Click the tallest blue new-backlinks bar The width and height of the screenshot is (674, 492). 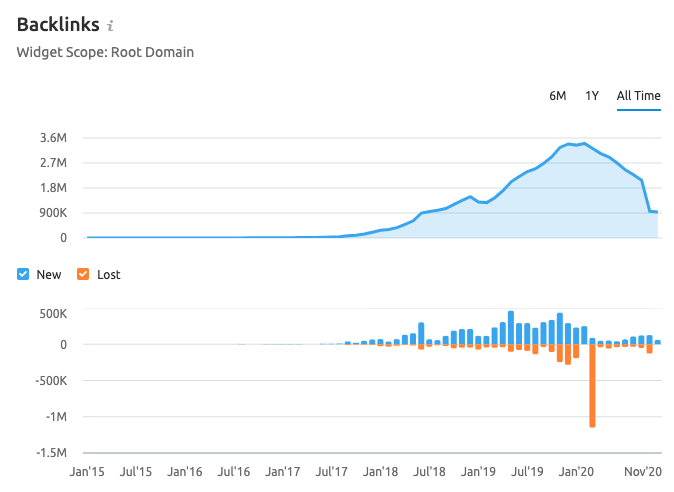coord(511,328)
